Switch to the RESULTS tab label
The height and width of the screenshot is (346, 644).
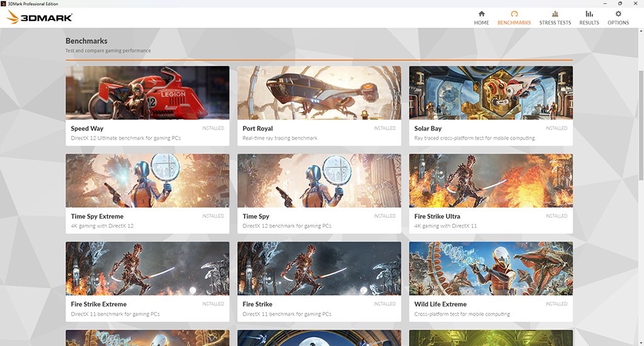(x=589, y=23)
